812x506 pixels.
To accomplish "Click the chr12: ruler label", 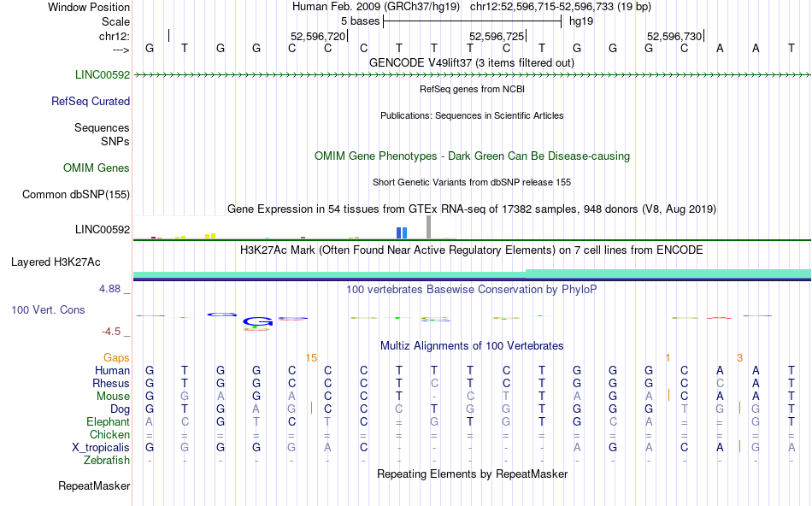I will (114, 36).
